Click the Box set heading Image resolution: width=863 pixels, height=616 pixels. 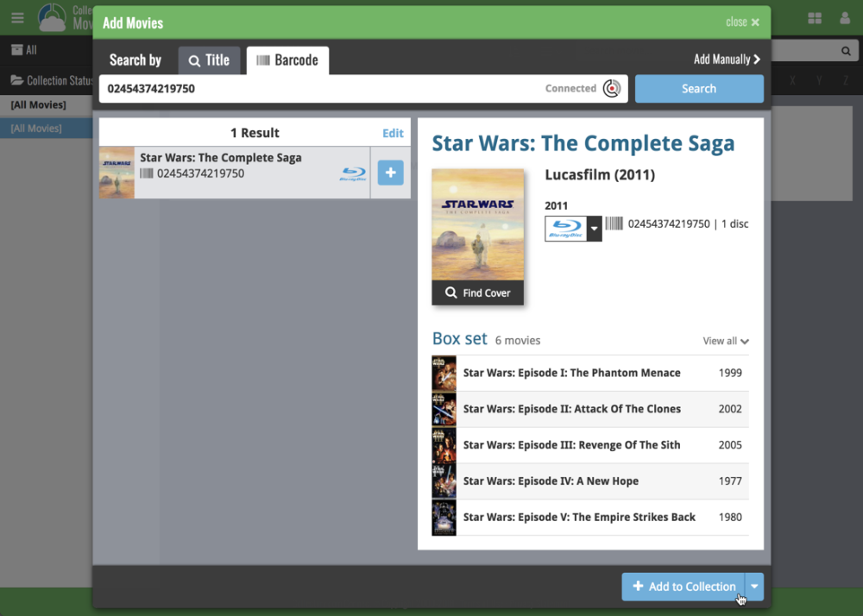[x=460, y=339]
